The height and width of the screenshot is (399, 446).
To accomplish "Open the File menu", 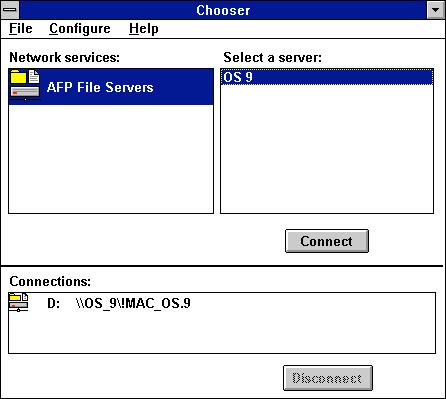I will pyautogui.click(x=21, y=29).
